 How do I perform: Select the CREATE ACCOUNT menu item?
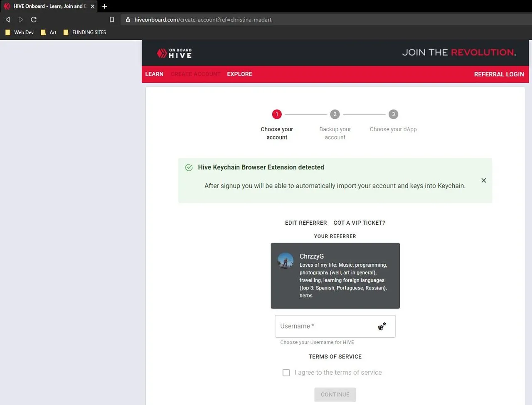click(195, 74)
